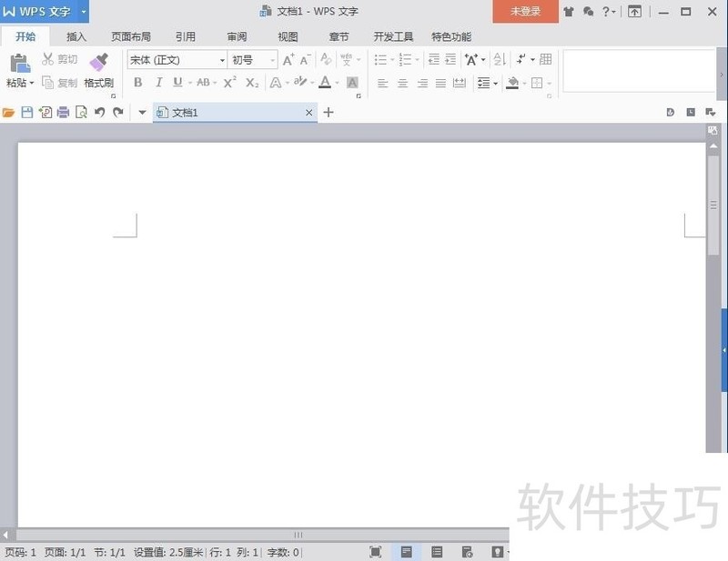Toggle center paragraph alignment
This screenshot has height=561, width=728.
pyautogui.click(x=402, y=83)
